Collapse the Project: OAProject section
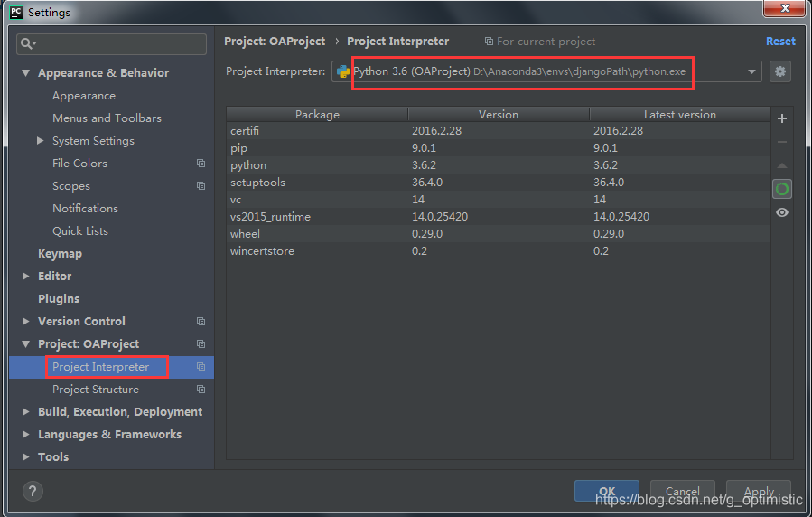The height and width of the screenshot is (517, 812). coord(25,344)
